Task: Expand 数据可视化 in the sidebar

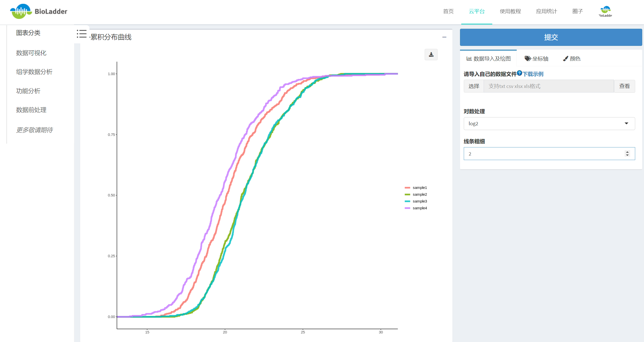Action: click(x=31, y=53)
